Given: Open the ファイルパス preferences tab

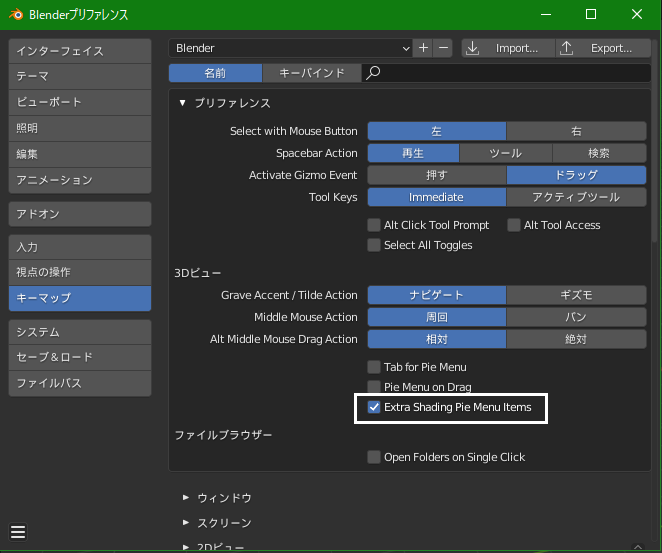Looking at the screenshot, I should 80,383.
